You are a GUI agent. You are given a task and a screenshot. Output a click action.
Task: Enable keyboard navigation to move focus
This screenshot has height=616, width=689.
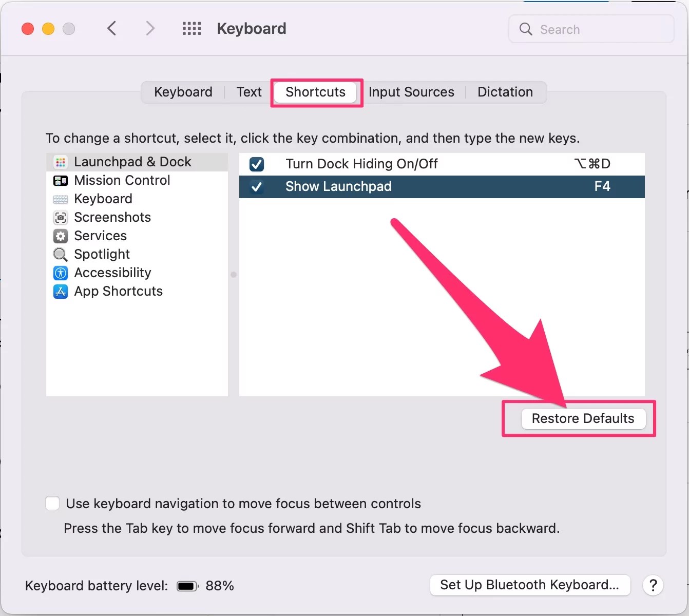pos(52,503)
